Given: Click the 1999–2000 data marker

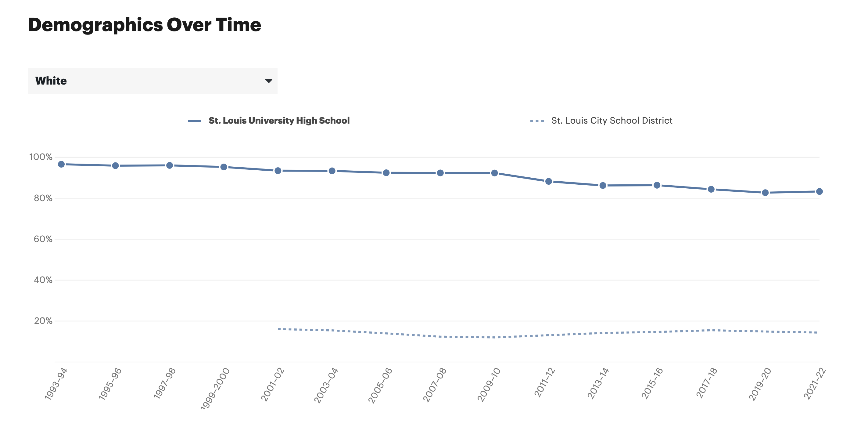Looking at the screenshot, I should click(x=224, y=167).
